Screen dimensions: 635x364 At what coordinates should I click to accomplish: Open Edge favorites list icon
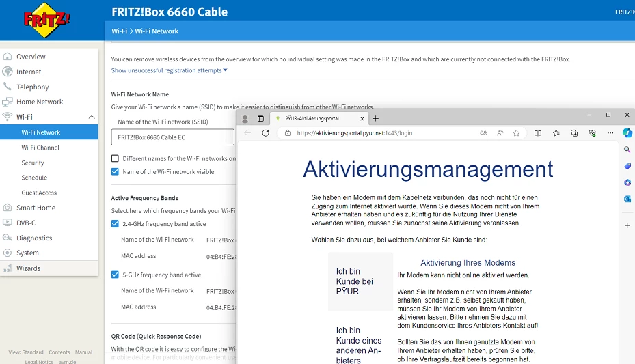point(556,133)
